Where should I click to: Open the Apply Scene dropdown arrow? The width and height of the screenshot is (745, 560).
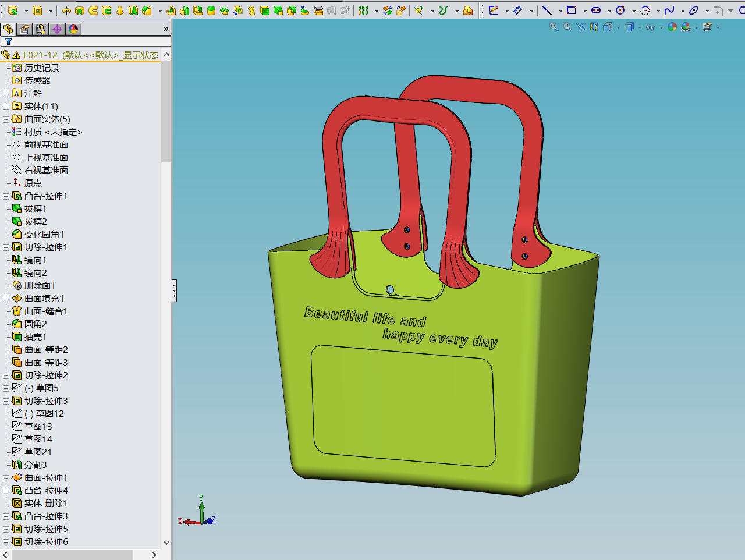(696, 27)
